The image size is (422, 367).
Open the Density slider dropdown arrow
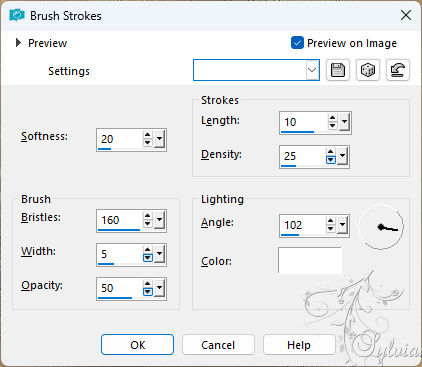point(343,156)
